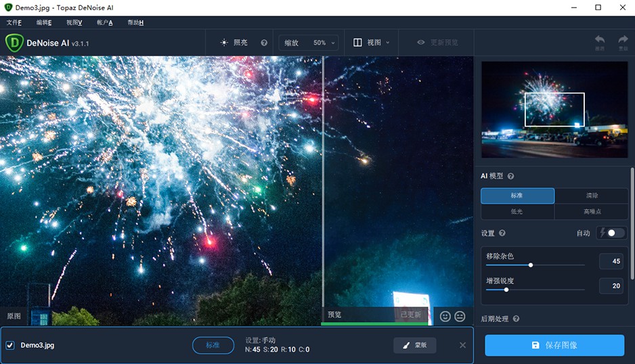Viewport: 635px width, 364px height.
Task: Click the 更新预览 eye button
Action: pos(437,43)
